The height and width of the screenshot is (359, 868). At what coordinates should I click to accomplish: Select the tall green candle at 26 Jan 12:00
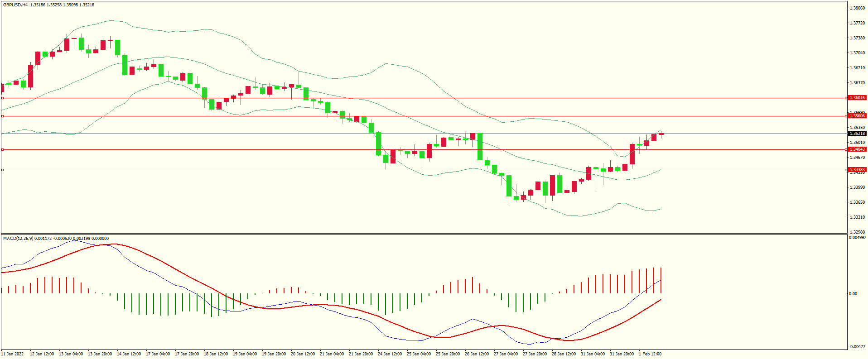pos(480,146)
